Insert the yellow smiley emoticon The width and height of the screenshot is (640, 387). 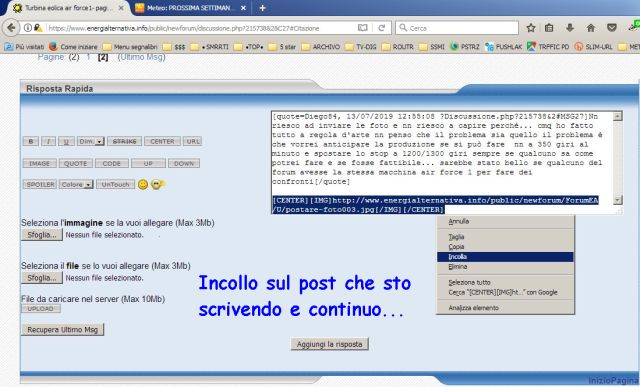click(x=143, y=185)
